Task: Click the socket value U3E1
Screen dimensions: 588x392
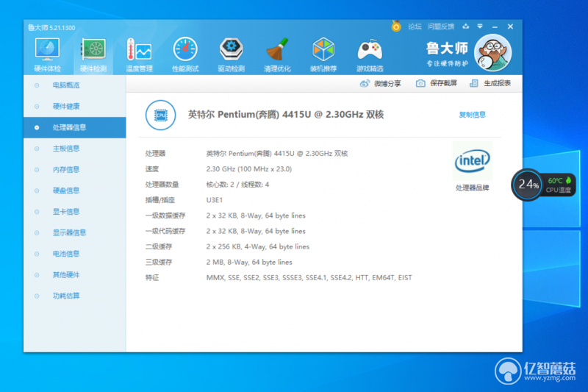Action: pos(215,200)
